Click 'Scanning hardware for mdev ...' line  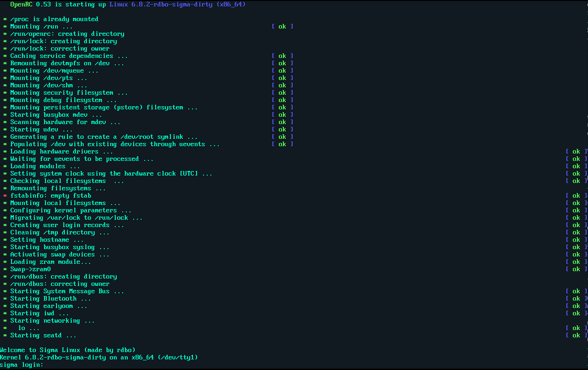pos(65,122)
